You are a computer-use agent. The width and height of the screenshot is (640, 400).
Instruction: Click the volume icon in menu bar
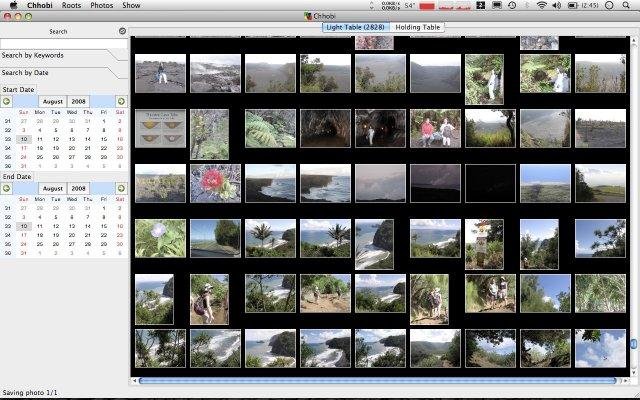click(x=556, y=5)
